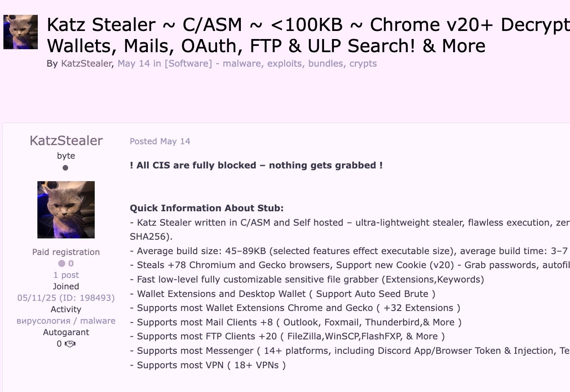Open KatzStealer's large profile avatar in post
This screenshot has height=392, width=570.
coord(66,210)
